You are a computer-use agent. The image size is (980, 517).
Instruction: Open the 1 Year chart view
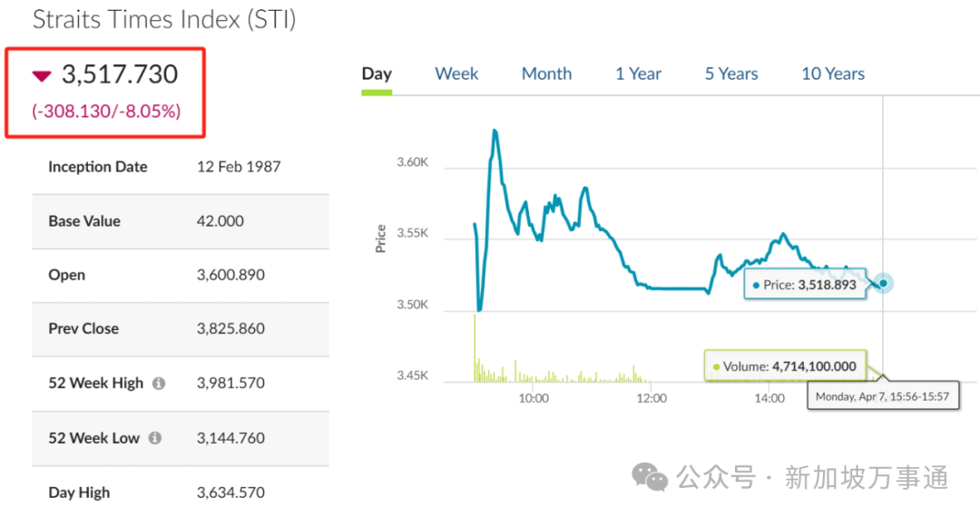638,73
